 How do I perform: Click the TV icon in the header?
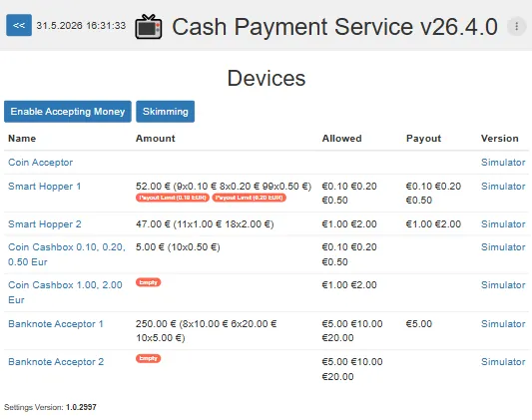pyautogui.click(x=149, y=27)
